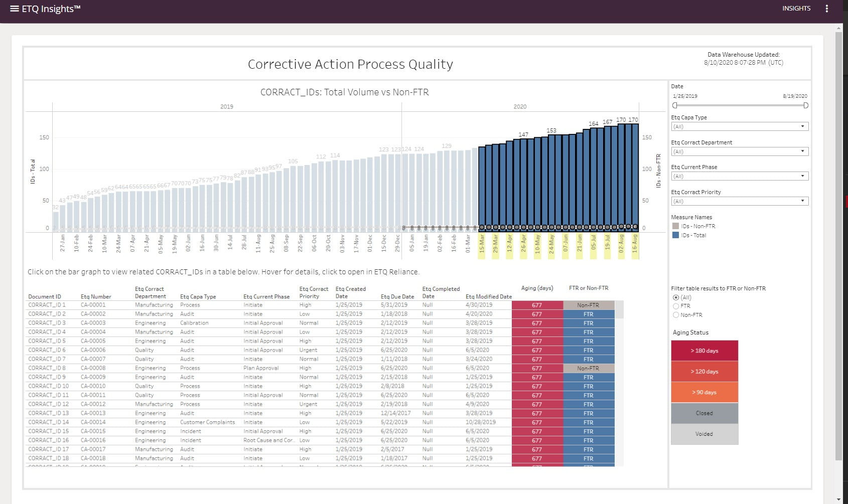Click Quality department cell for CORRACT_ID 7

pos(145,359)
